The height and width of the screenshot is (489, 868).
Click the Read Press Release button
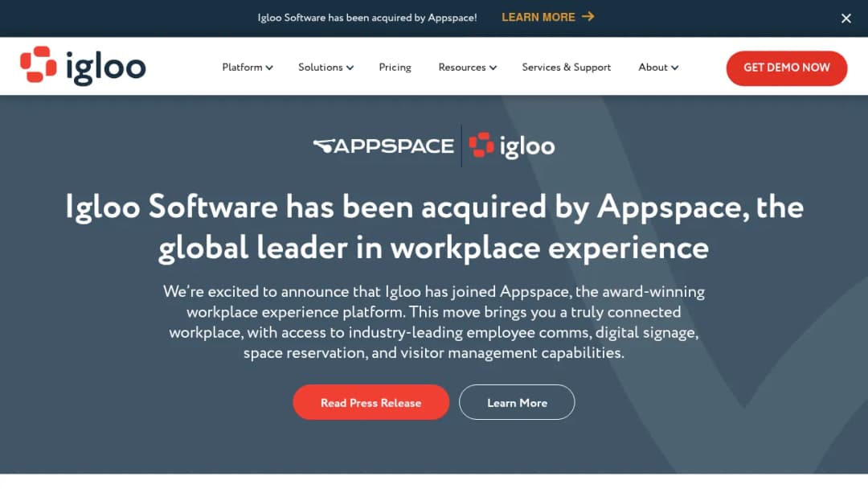(371, 403)
